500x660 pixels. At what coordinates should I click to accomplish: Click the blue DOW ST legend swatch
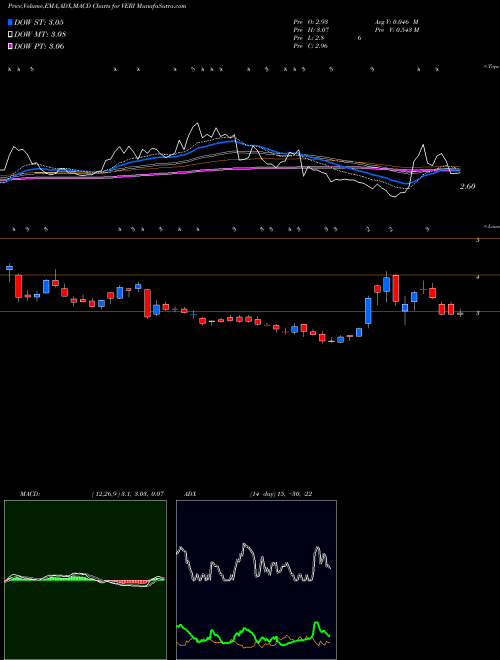point(11,22)
